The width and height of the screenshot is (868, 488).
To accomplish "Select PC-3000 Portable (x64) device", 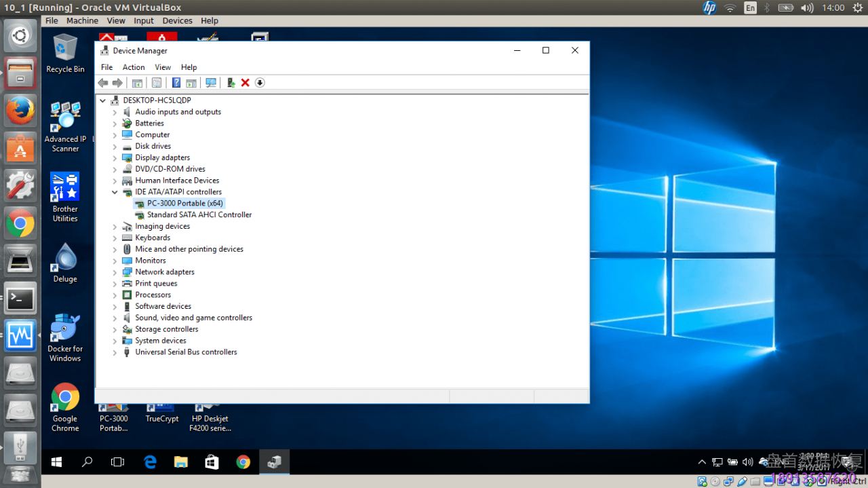I will [184, 203].
